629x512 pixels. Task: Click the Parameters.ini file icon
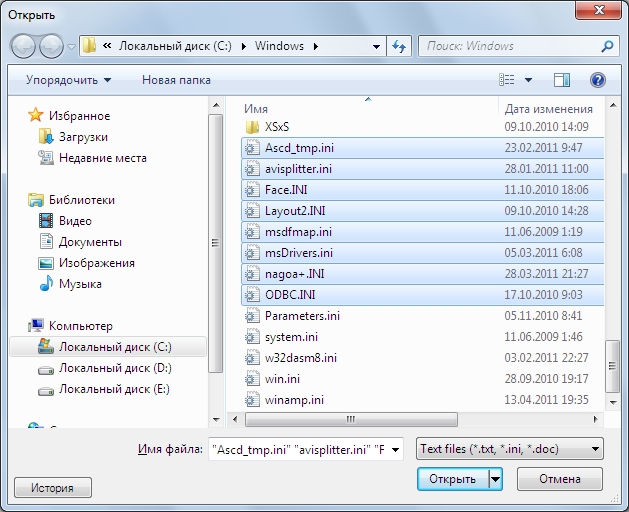point(252,316)
